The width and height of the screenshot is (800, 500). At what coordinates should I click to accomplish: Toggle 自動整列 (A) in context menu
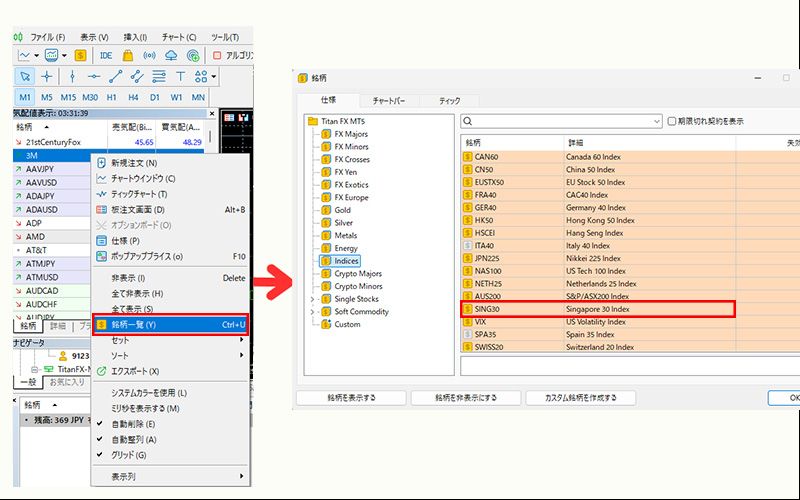click(135, 439)
